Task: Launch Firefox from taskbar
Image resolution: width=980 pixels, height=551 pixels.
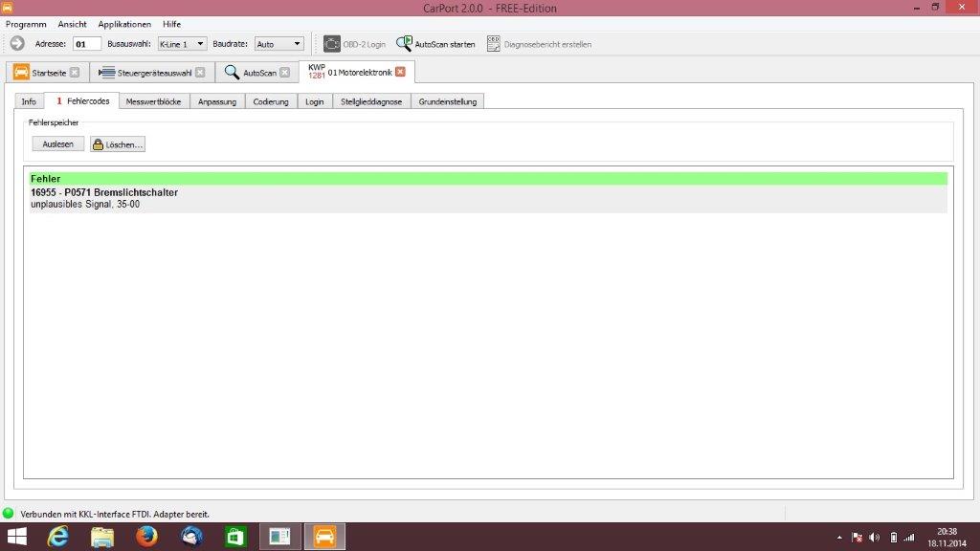Action: click(x=146, y=537)
